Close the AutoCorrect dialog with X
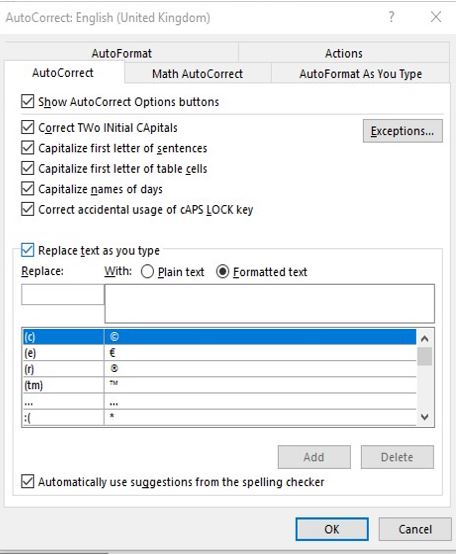The width and height of the screenshot is (460, 555). (436, 17)
